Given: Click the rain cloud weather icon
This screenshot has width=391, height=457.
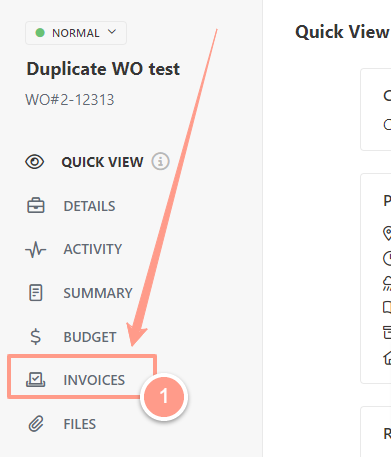Looking at the screenshot, I should (387, 283).
